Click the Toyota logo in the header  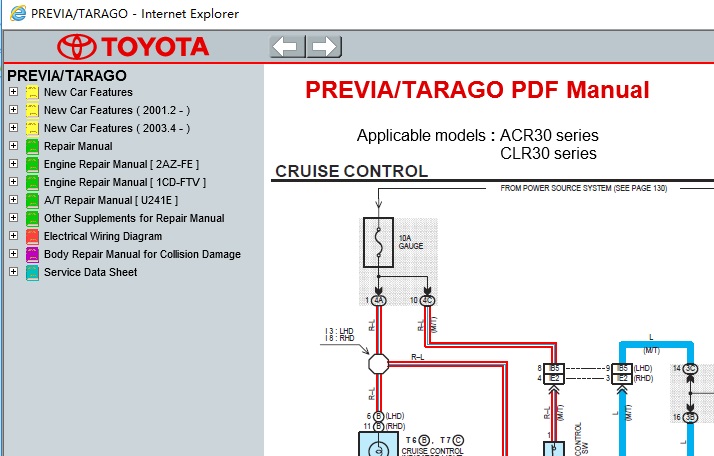[133, 46]
